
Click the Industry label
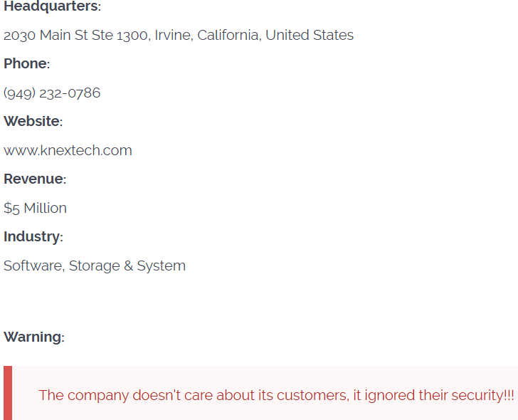pyautogui.click(x=32, y=236)
